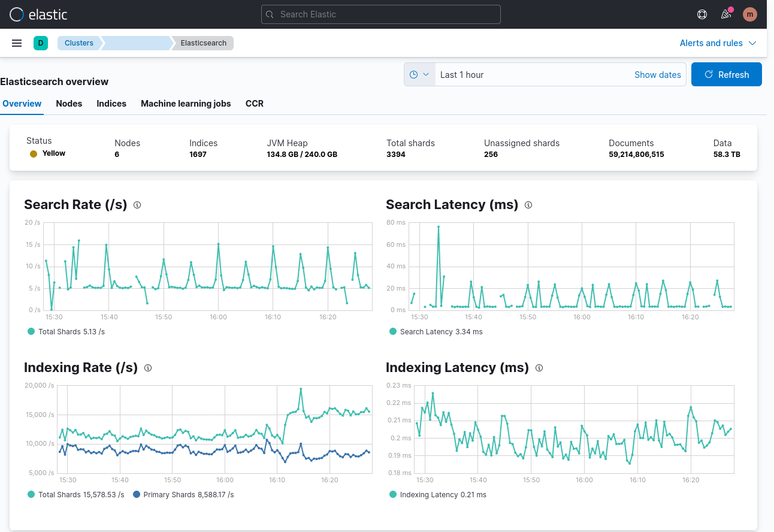Click info icon beside Indexing Rate
This screenshot has height=532, width=774.
tap(148, 368)
